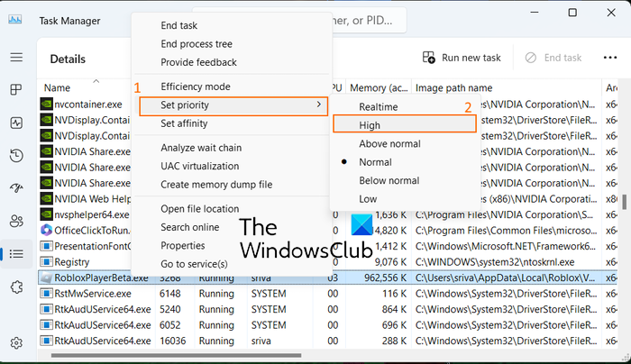Click the vertical scrollbar thumb

(x=624, y=202)
